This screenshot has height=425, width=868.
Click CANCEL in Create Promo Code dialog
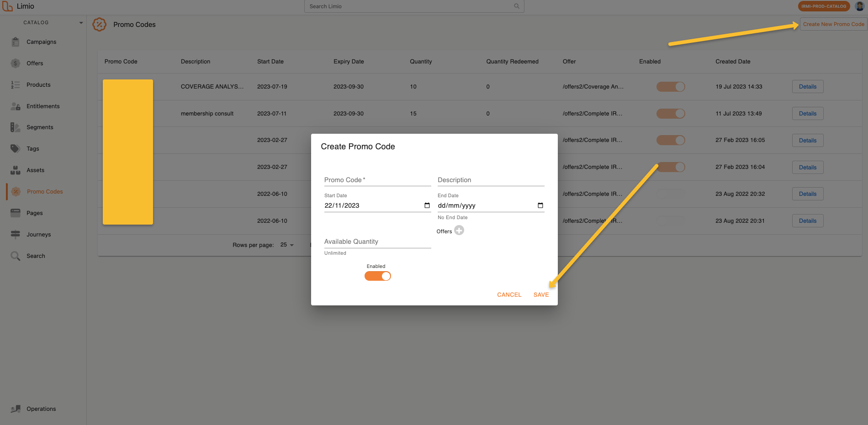(x=509, y=295)
